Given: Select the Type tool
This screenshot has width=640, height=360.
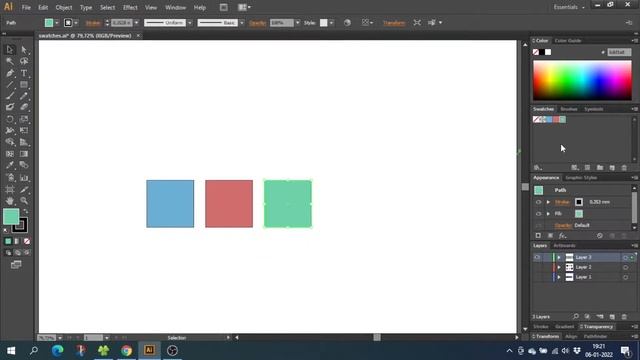Looking at the screenshot, I should (x=24, y=73).
